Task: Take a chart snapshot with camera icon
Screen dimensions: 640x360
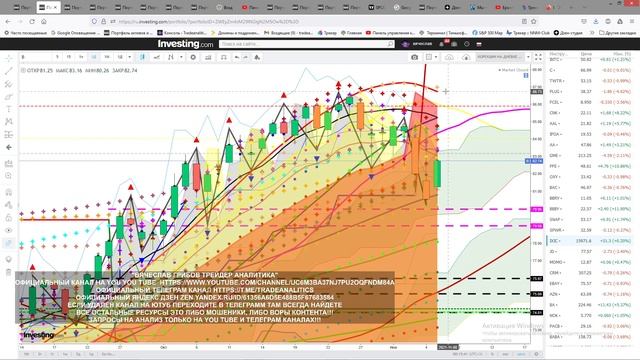Action: tap(415, 57)
